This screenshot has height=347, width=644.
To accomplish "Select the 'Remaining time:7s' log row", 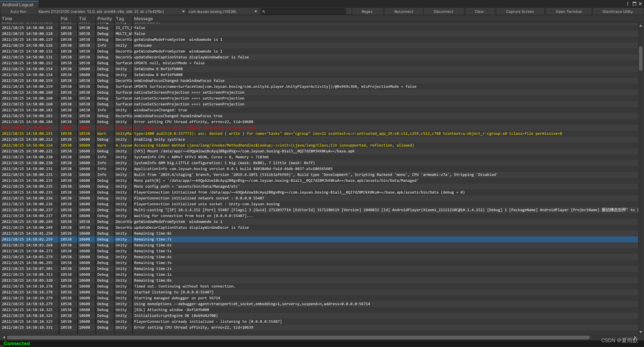I will [319, 239].
